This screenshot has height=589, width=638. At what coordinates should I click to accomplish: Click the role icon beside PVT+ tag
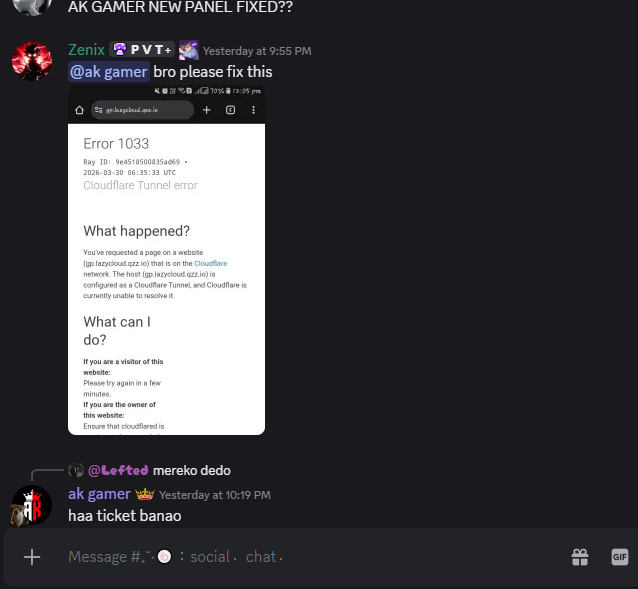[x=189, y=50]
